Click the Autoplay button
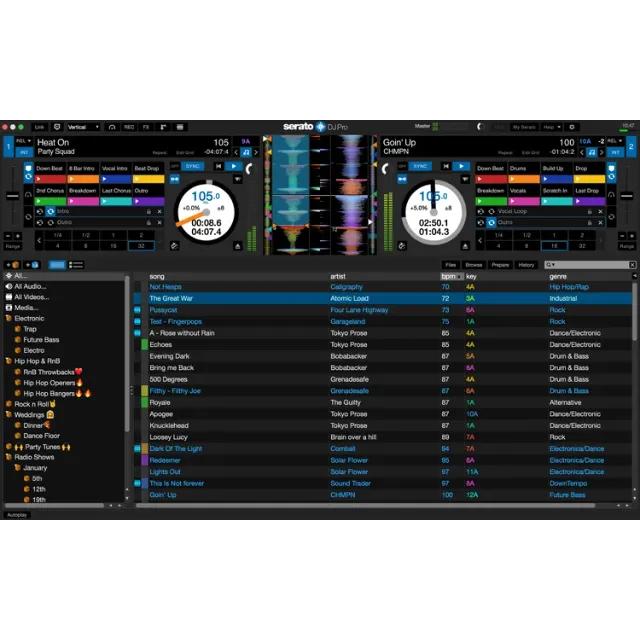Viewport: 640px width, 640px height. pyautogui.click(x=17, y=515)
